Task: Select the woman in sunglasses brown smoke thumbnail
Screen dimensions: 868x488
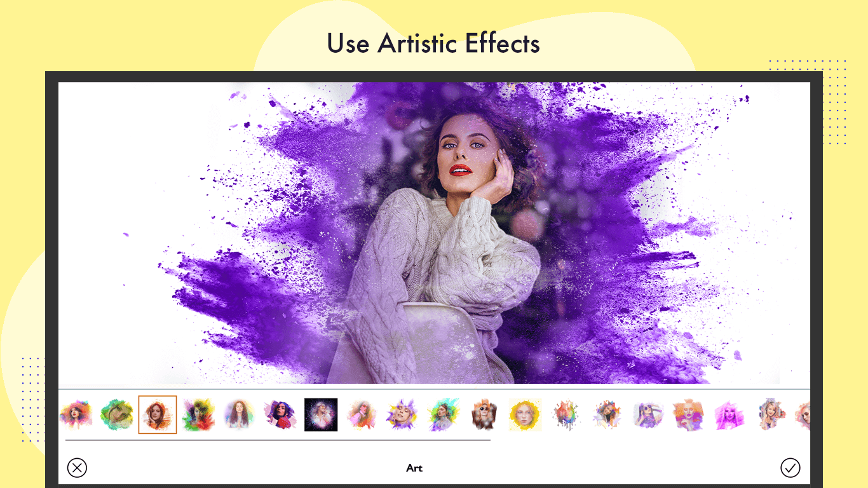Action: pos(484,415)
